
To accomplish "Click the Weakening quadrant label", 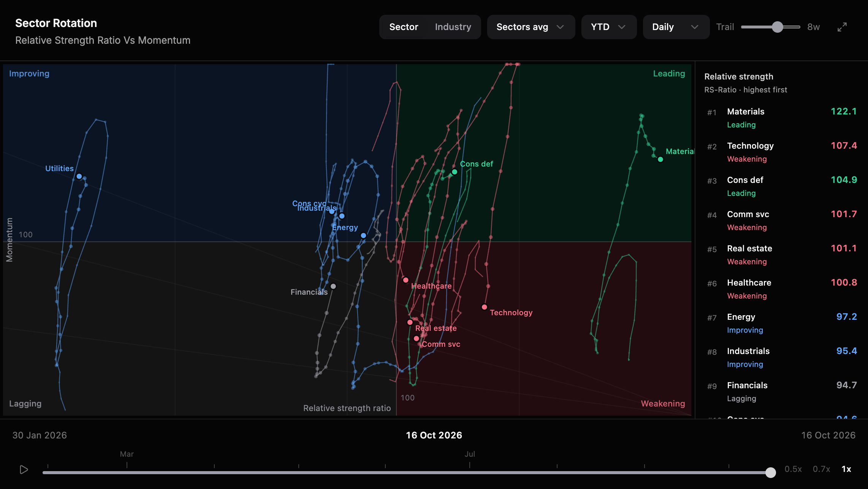I will tap(663, 404).
